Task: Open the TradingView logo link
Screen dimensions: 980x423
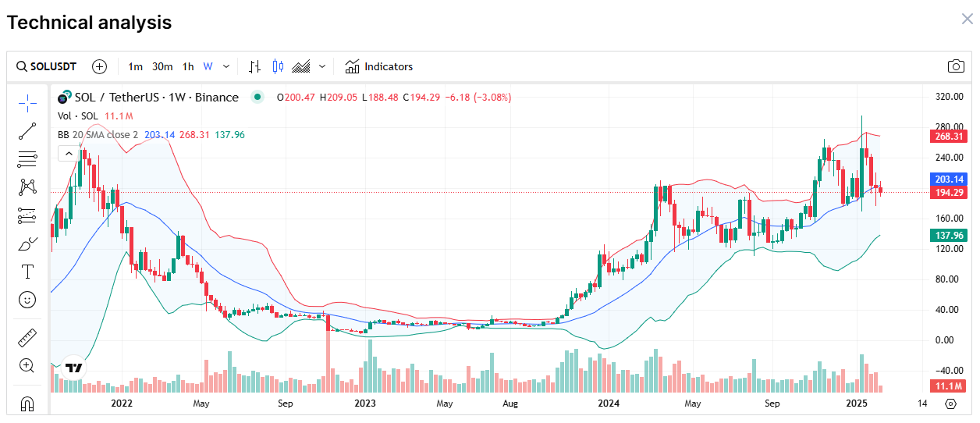Action: pos(74,367)
